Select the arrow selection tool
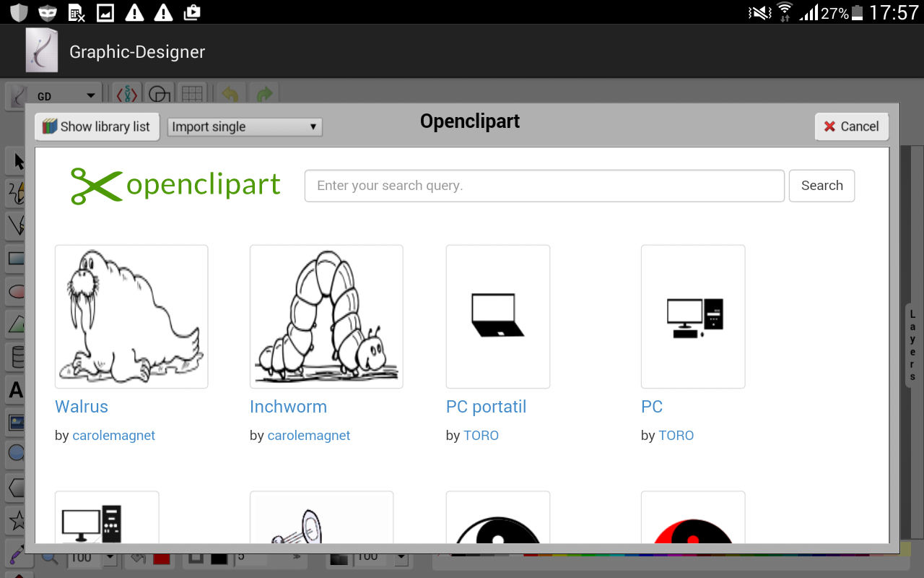Viewport: 924px width, 578px height. [17, 160]
